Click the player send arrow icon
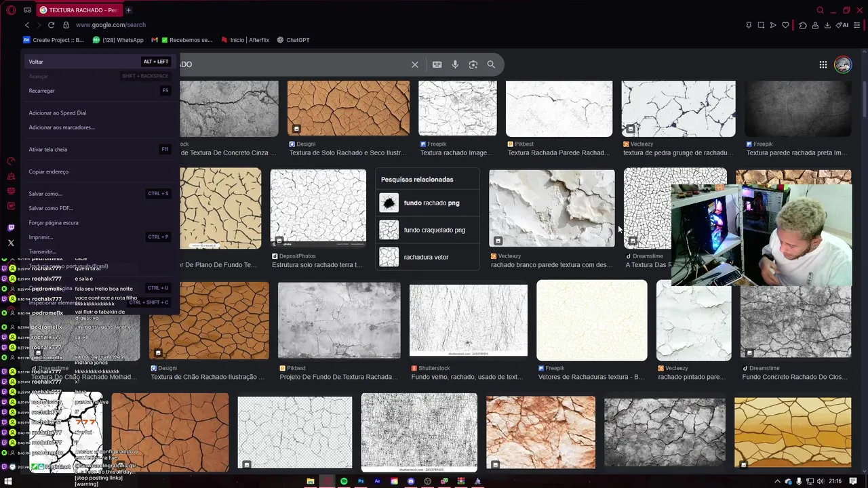The height and width of the screenshot is (488, 868). click(x=773, y=25)
